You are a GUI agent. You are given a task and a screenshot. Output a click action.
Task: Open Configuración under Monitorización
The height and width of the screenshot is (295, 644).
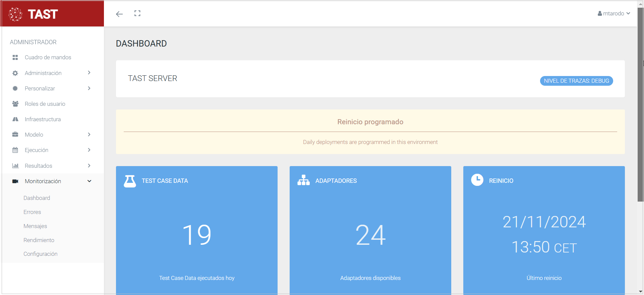point(41,254)
